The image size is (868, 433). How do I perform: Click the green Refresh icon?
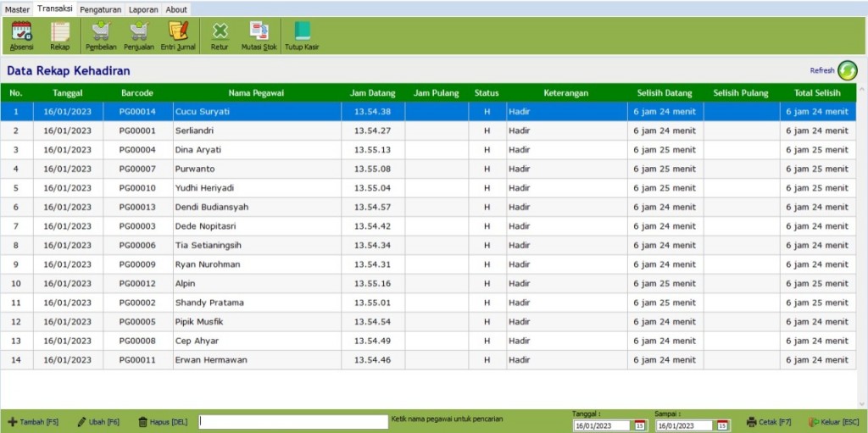847,70
